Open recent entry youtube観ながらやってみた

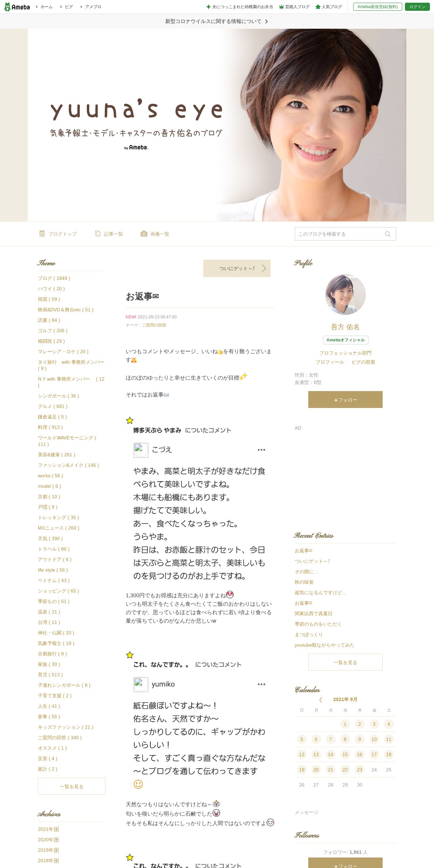pyautogui.click(x=324, y=645)
